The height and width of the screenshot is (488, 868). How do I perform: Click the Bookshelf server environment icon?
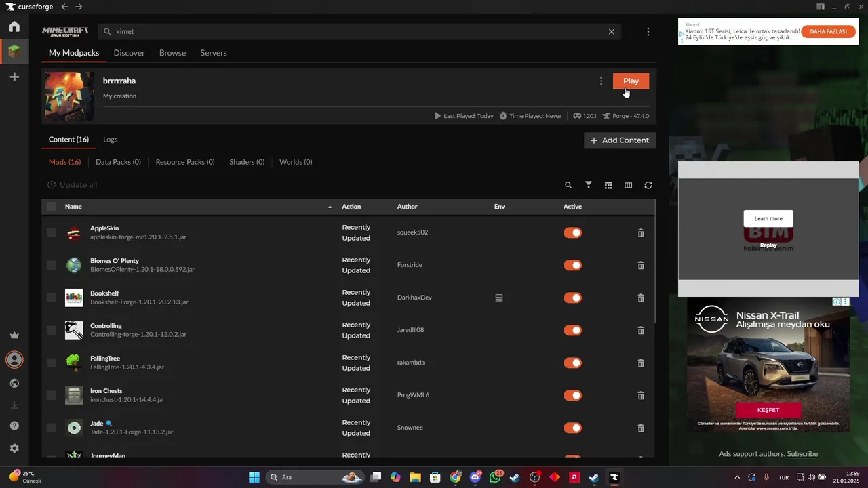[x=499, y=298]
